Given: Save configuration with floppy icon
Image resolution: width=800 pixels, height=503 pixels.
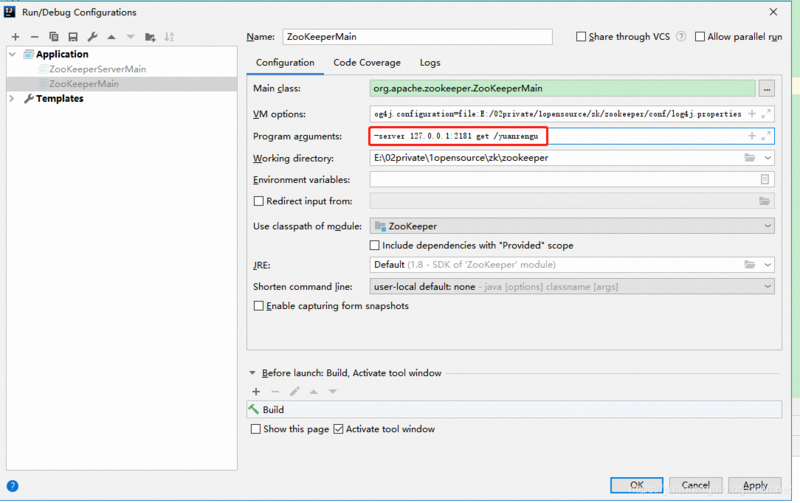Looking at the screenshot, I should tap(73, 37).
